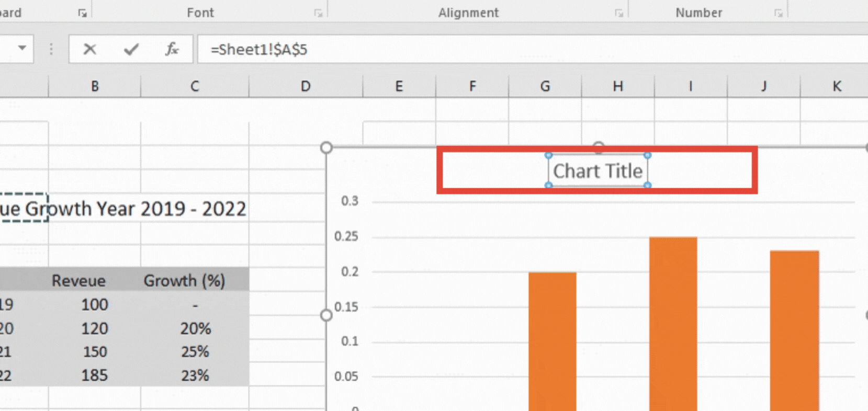The width and height of the screenshot is (868, 411).
Task: Open the Insert Function fx dialog
Action: (x=172, y=49)
